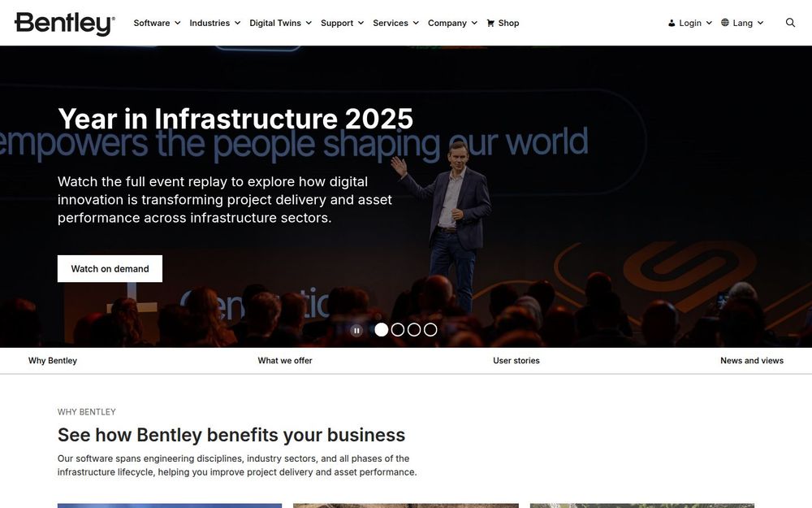Select the first carousel slide dot

(381, 330)
